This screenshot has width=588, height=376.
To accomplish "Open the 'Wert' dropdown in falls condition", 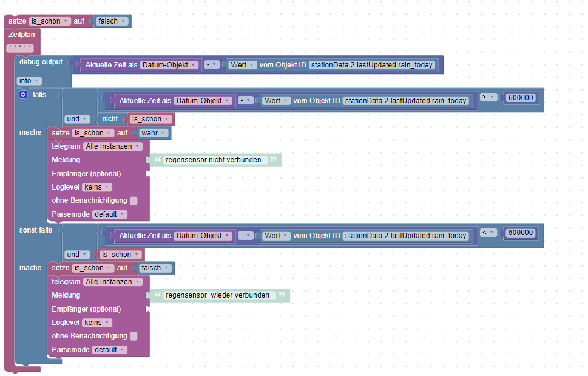I will pos(276,101).
